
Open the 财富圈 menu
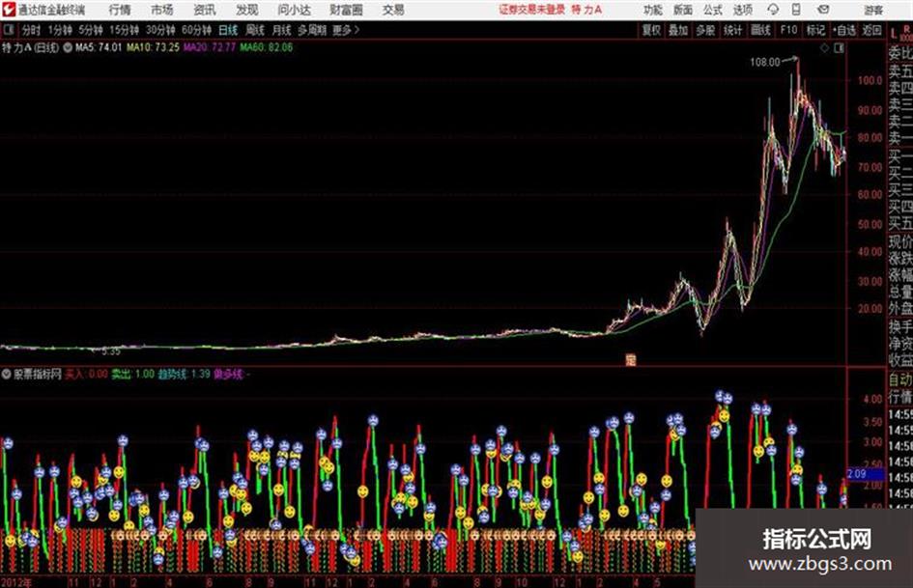pyautogui.click(x=346, y=10)
